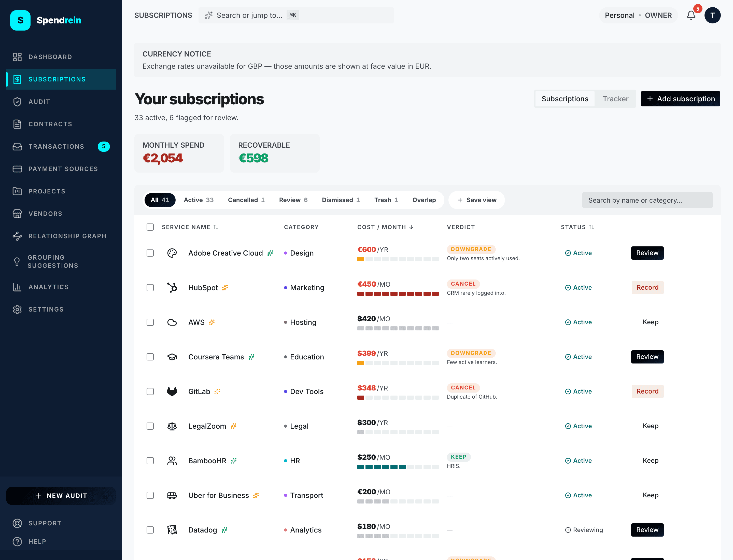Switch to the Tracker view tab
Image resolution: width=733 pixels, height=560 pixels.
pyautogui.click(x=615, y=99)
